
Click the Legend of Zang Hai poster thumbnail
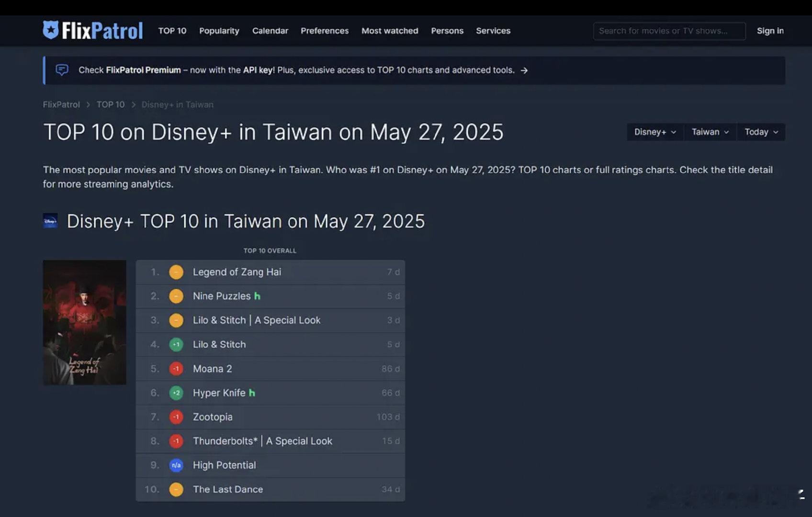[x=85, y=322]
